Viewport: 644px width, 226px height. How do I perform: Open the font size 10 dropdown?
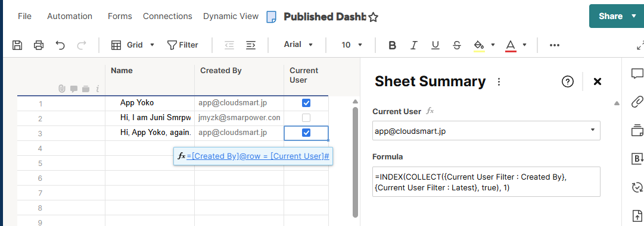tap(352, 45)
